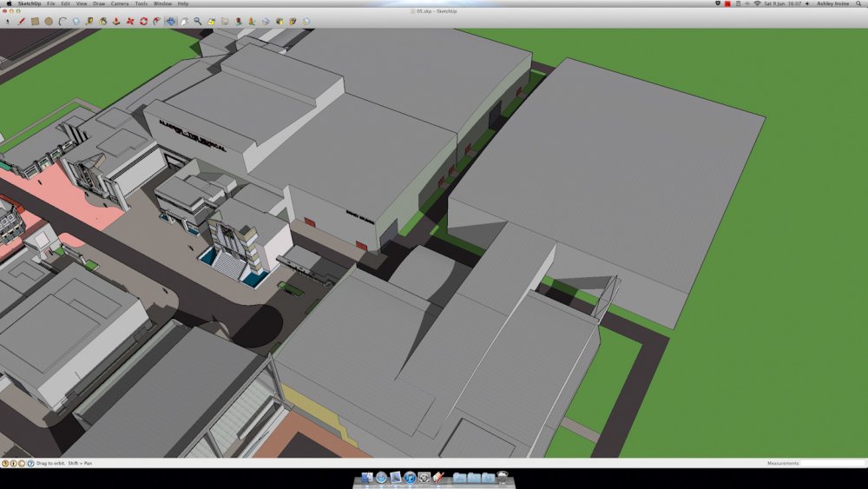Image resolution: width=868 pixels, height=489 pixels.
Task: Open the Camera menu
Action: (119, 3)
